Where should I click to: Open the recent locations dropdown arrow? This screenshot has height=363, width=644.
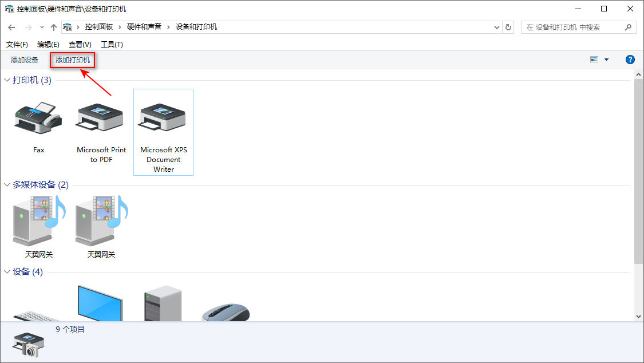click(x=41, y=27)
